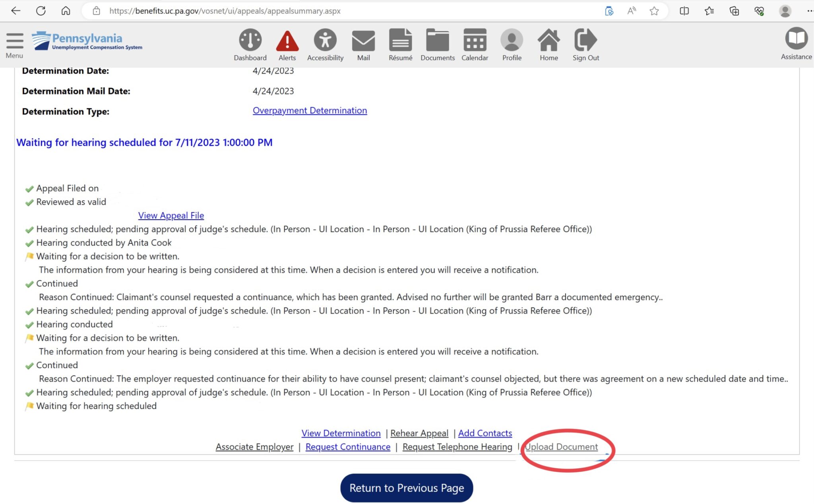814x504 pixels.
Task: Open the Résumé section
Action: click(x=400, y=44)
